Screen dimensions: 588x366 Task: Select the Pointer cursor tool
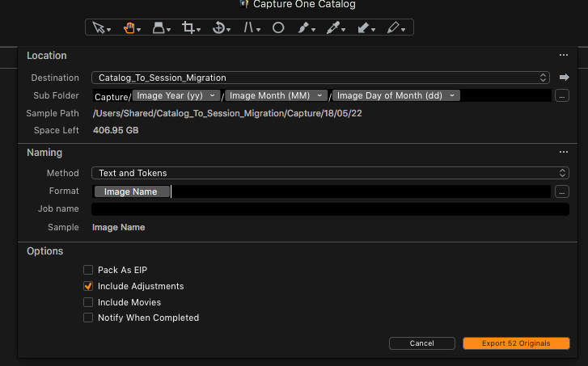[99, 27]
